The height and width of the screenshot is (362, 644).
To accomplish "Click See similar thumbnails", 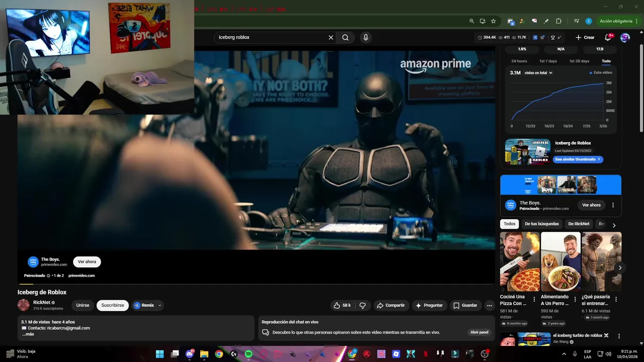I will click(578, 159).
